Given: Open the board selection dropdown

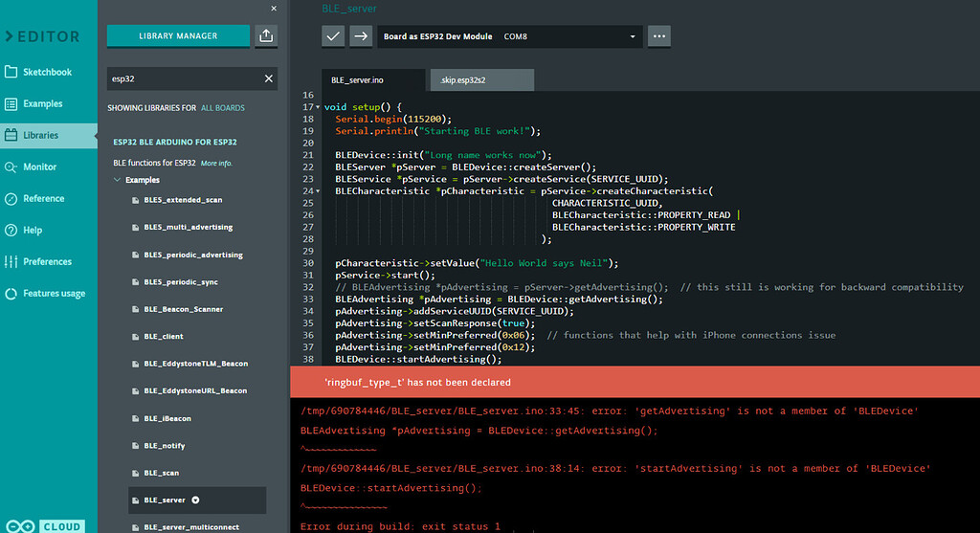Looking at the screenshot, I should point(508,36).
